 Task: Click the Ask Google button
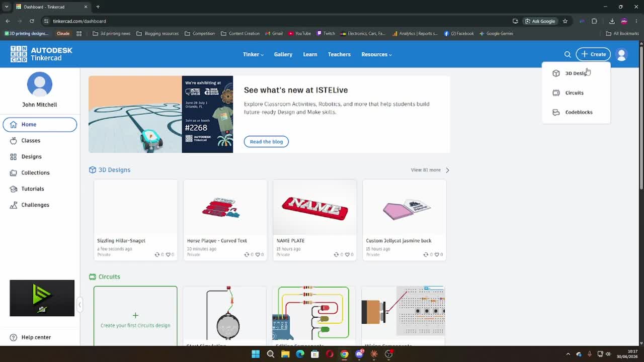click(540, 21)
